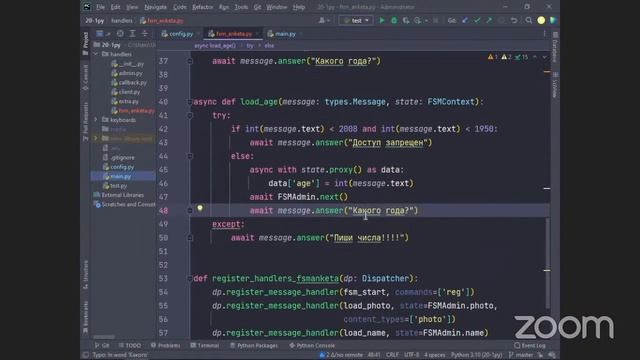Select .gitignore in the project tree
Screen dimensions: 640x360
[x=119, y=158]
